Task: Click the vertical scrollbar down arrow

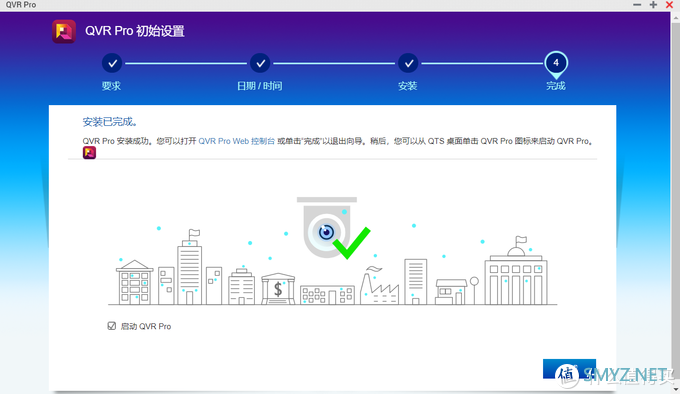Action: 676,389
